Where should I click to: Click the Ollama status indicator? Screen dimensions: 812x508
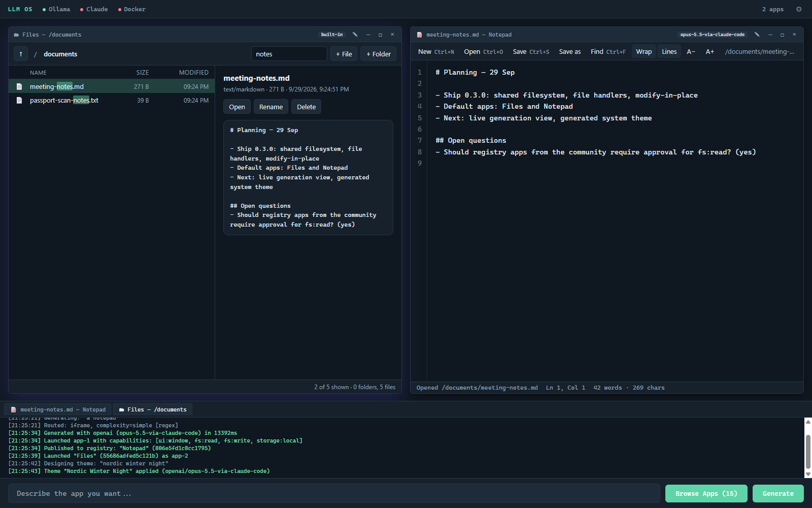click(56, 9)
